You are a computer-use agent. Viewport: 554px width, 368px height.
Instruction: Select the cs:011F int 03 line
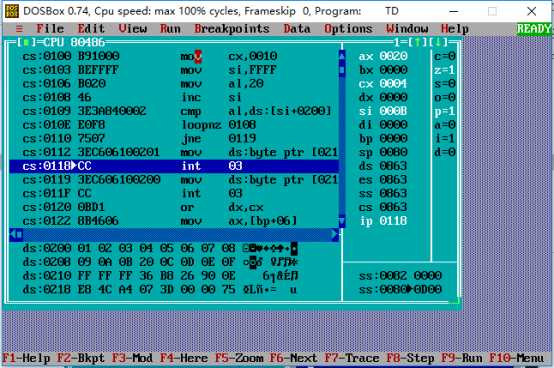(x=174, y=193)
